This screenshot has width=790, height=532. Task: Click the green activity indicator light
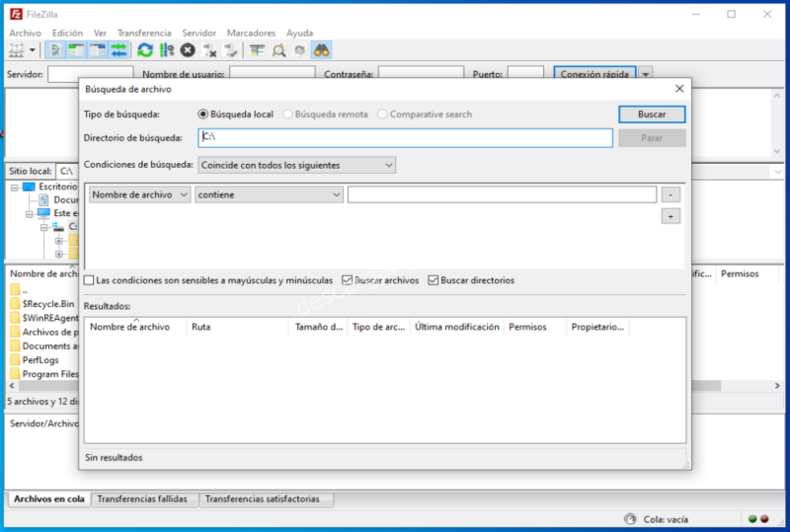pyautogui.click(x=752, y=519)
